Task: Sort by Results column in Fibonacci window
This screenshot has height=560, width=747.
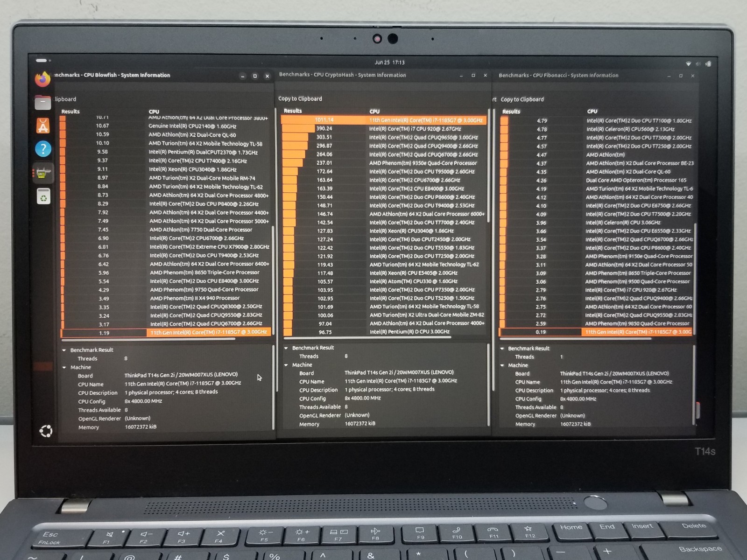Action: (511, 112)
